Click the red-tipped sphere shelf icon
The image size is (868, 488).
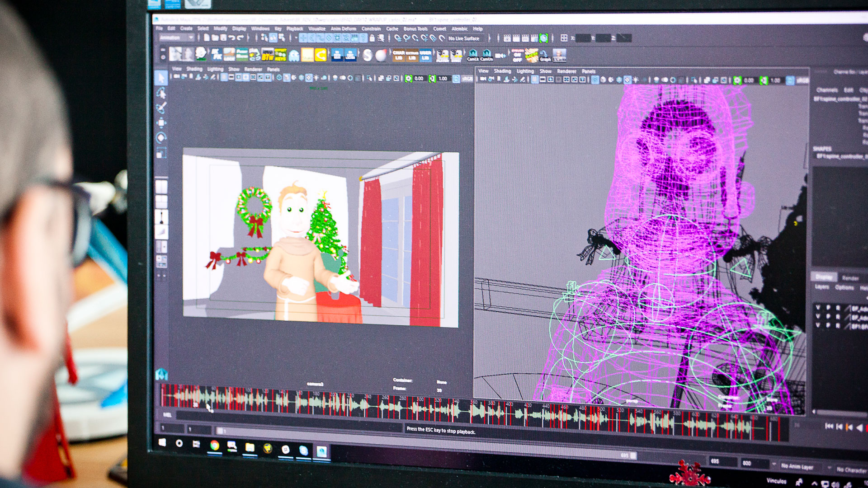tap(381, 55)
